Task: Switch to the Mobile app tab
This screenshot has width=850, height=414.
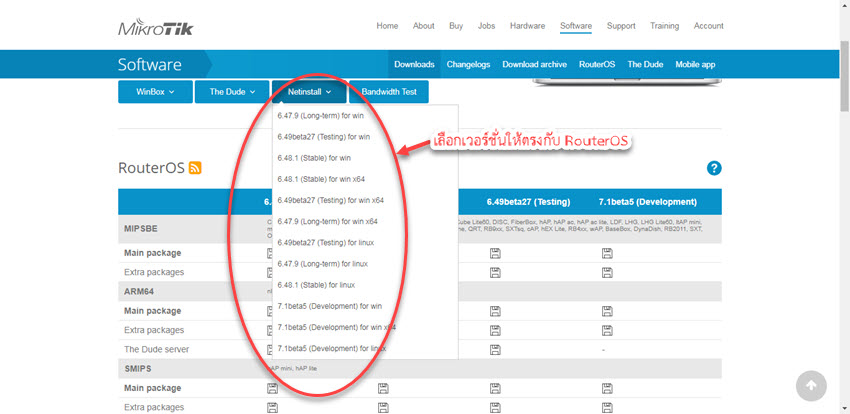Action: (x=695, y=64)
